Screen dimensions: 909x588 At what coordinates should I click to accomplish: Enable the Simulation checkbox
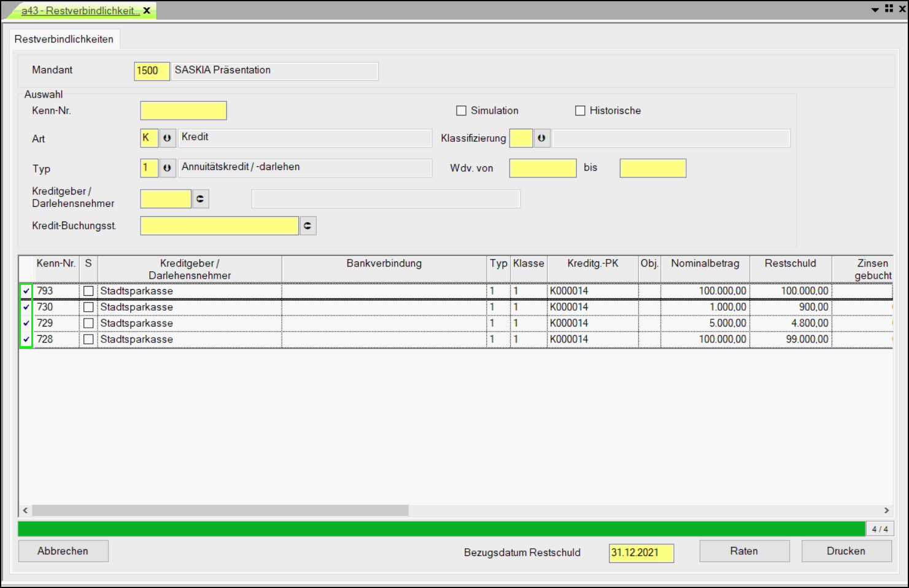[x=462, y=110]
